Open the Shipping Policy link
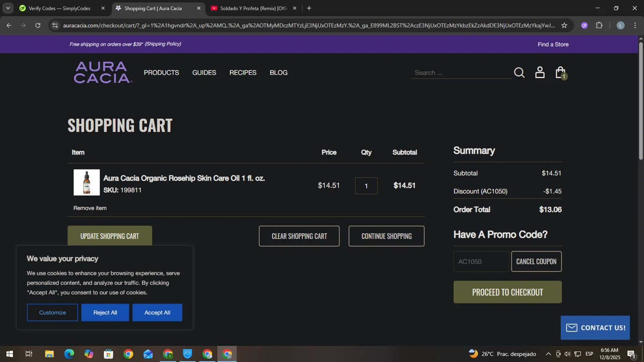Screen dimensions: 644x362 pos(163,44)
